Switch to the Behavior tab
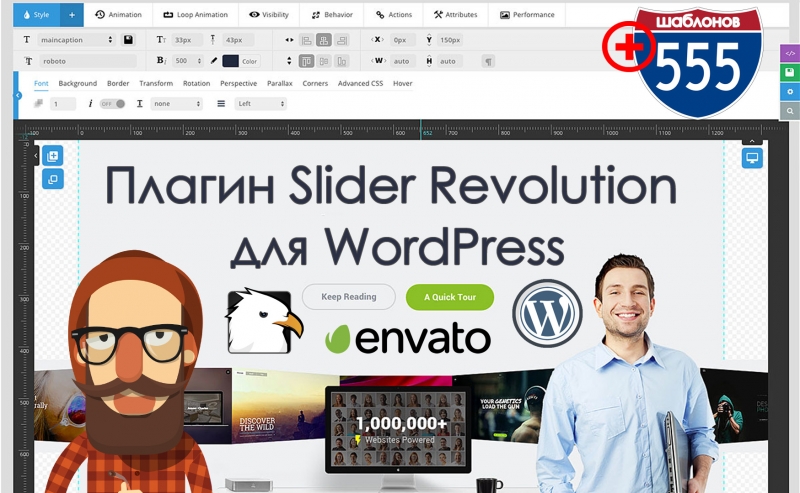The height and width of the screenshot is (493, 800). coord(332,15)
